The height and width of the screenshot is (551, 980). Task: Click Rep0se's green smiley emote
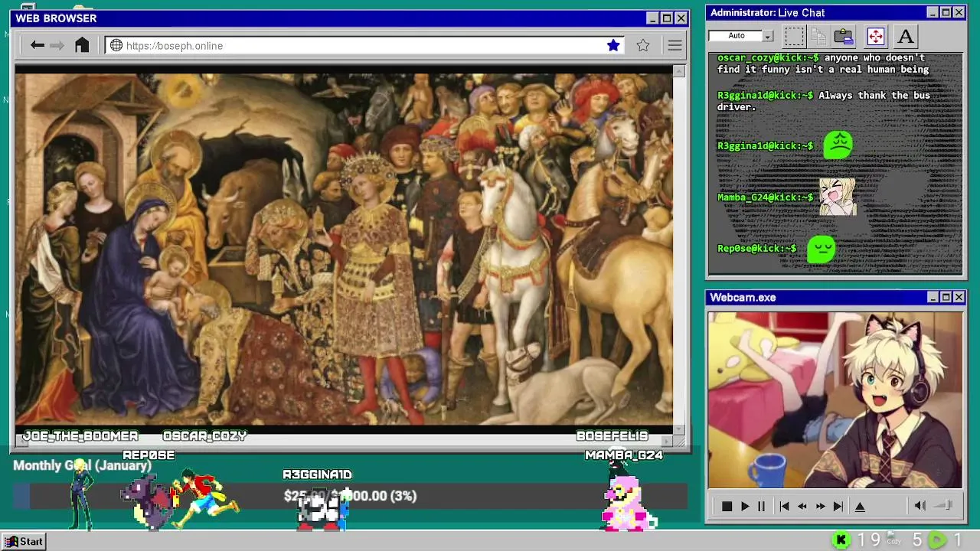(822, 248)
